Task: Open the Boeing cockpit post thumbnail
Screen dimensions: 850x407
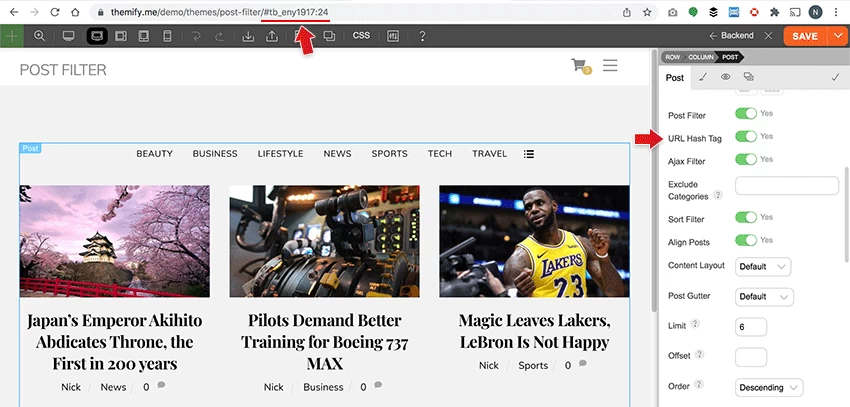Action: pos(324,241)
